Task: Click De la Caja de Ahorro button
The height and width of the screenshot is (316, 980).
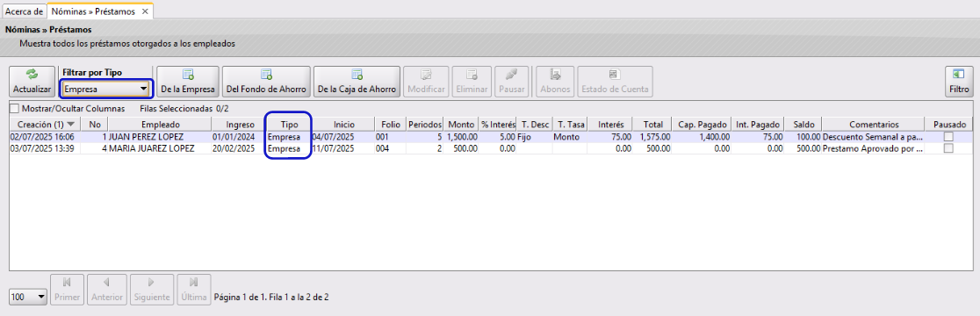Action: pyautogui.click(x=357, y=82)
